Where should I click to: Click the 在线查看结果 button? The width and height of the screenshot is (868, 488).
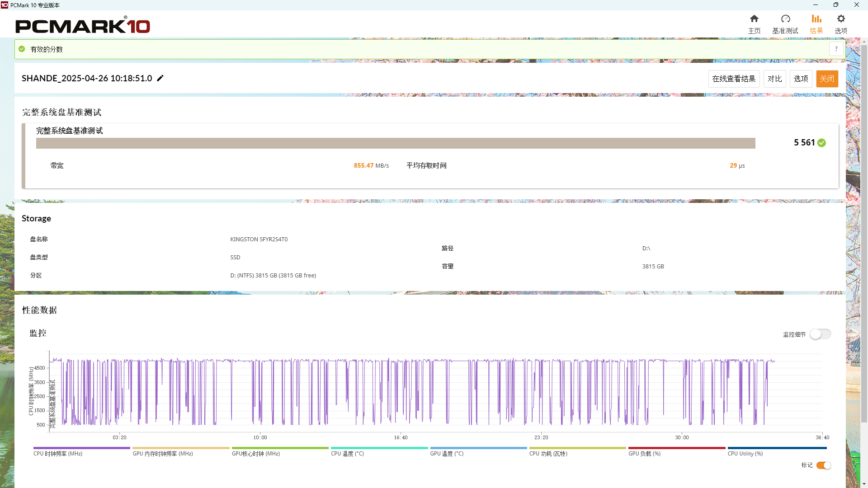[x=734, y=79]
